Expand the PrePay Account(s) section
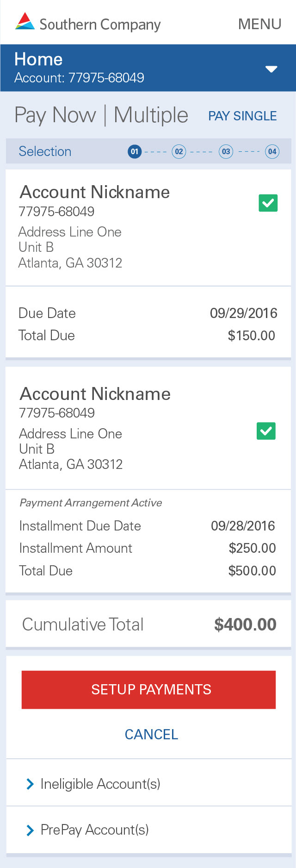This screenshot has height=868, width=296. (148, 830)
